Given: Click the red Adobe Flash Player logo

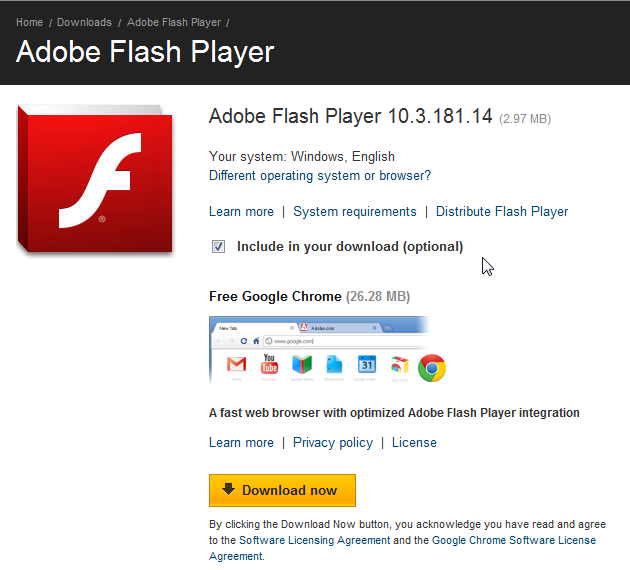Looking at the screenshot, I should pyautogui.click(x=95, y=180).
